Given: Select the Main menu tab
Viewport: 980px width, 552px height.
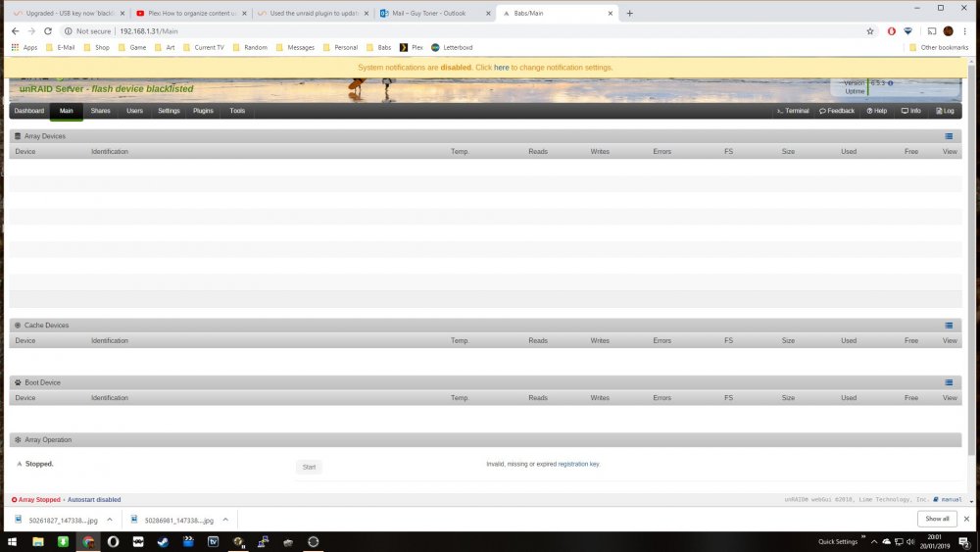Looking at the screenshot, I should [x=67, y=111].
